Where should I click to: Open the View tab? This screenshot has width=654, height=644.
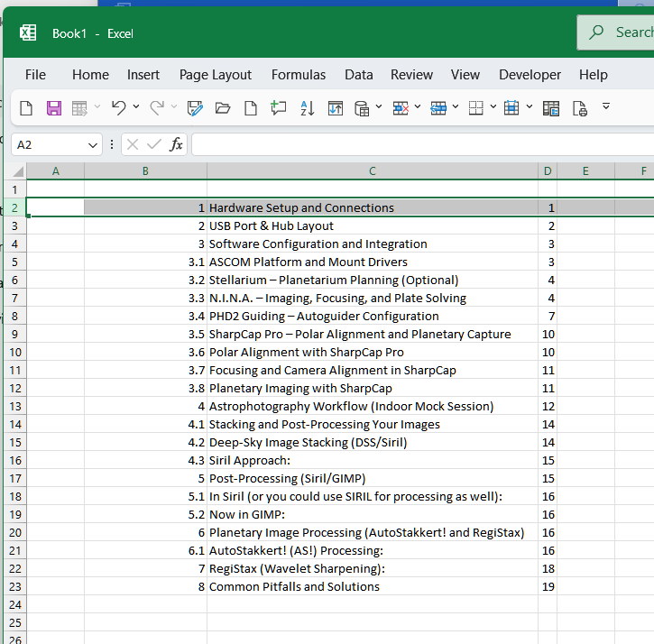pyautogui.click(x=465, y=75)
